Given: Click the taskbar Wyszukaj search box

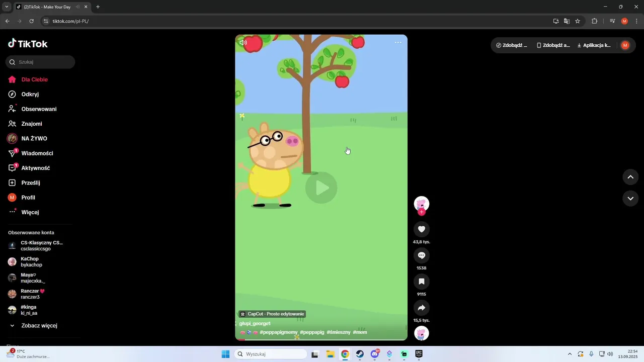Looking at the screenshot, I should pyautogui.click(x=271, y=354).
